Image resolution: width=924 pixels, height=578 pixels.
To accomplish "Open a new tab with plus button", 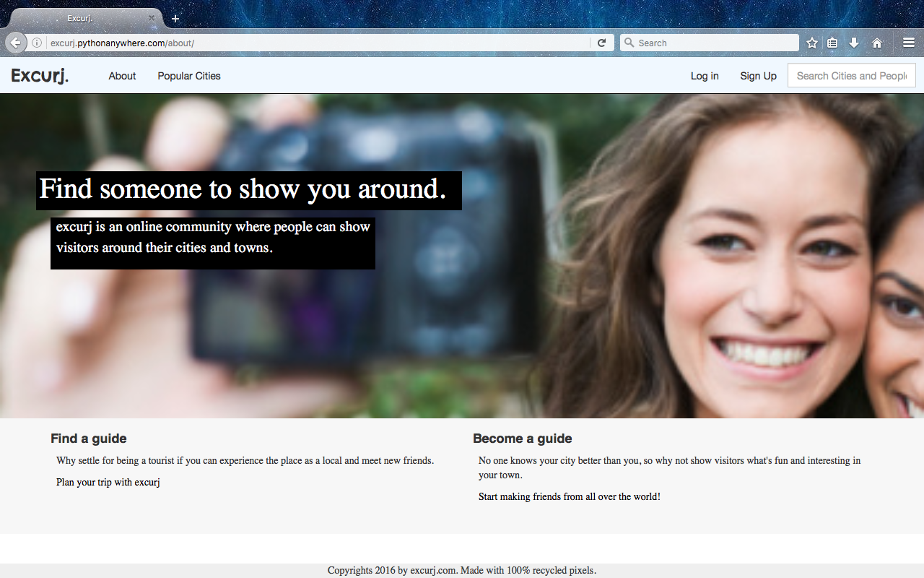I will pos(175,18).
